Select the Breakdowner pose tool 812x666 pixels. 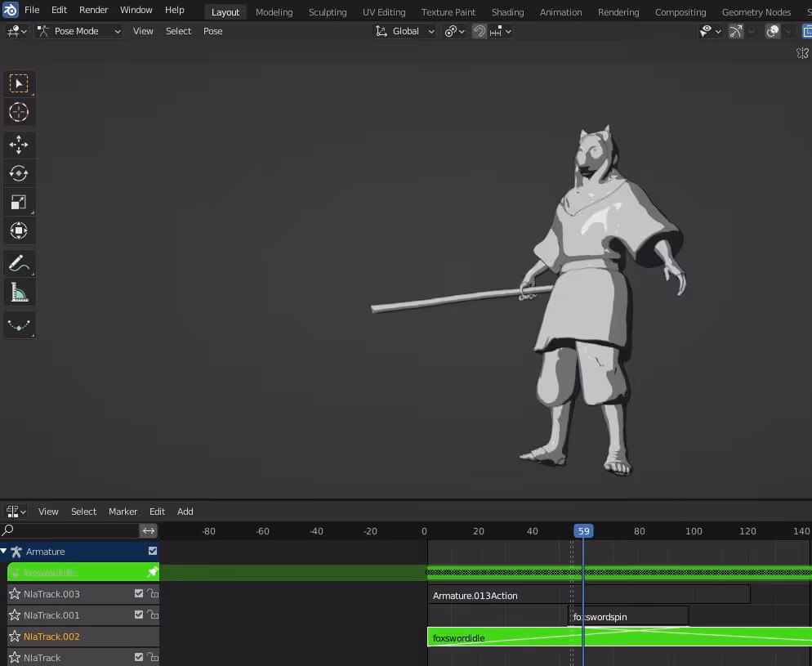(19, 325)
